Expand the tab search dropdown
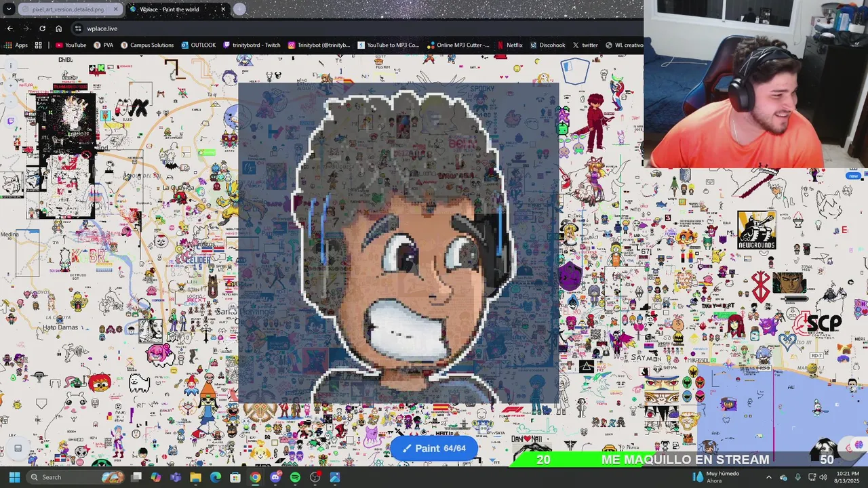Image resolution: width=868 pixels, height=488 pixels. (9, 9)
